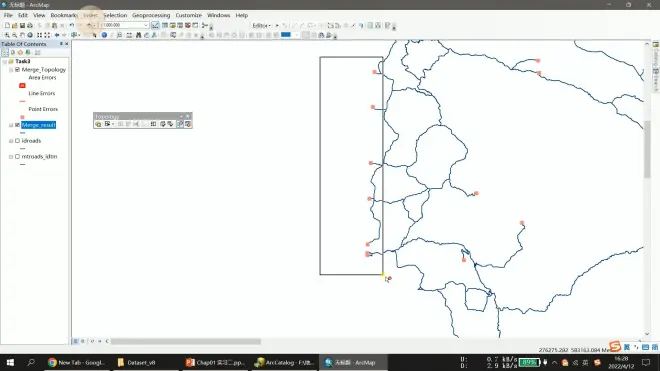The image size is (660, 371).
Task: Expand the Merge_result layer tree node
Action: pyautogui.click(x=11, y=125)
